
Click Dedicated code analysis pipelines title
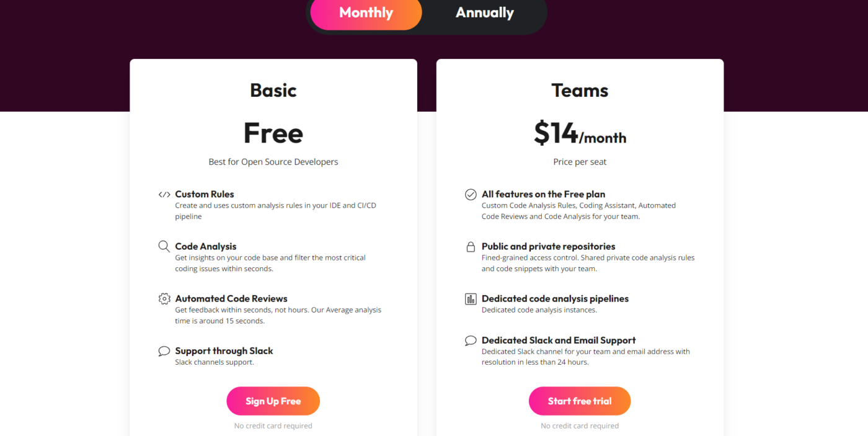(x=555, y=298)
